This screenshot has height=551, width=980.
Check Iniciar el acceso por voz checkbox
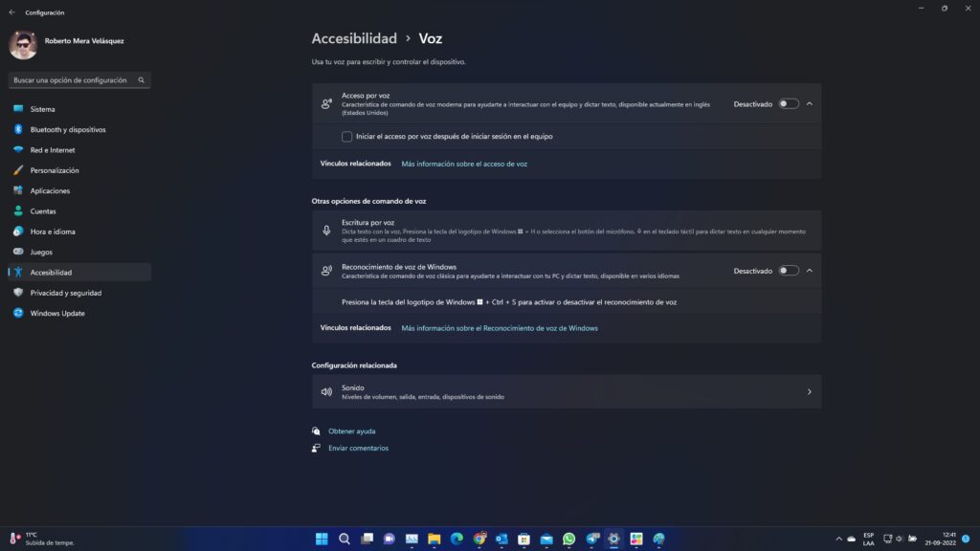pos(346,136)
